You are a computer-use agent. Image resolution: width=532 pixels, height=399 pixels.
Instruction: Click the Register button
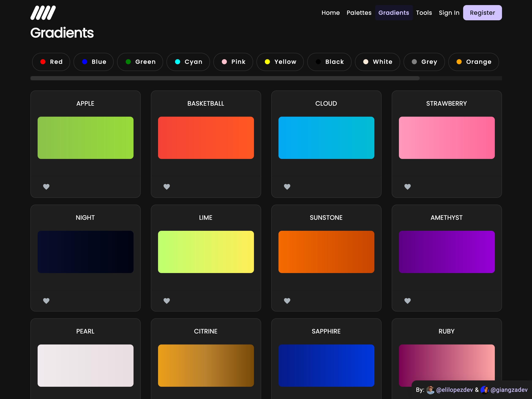tap(483, 13)
